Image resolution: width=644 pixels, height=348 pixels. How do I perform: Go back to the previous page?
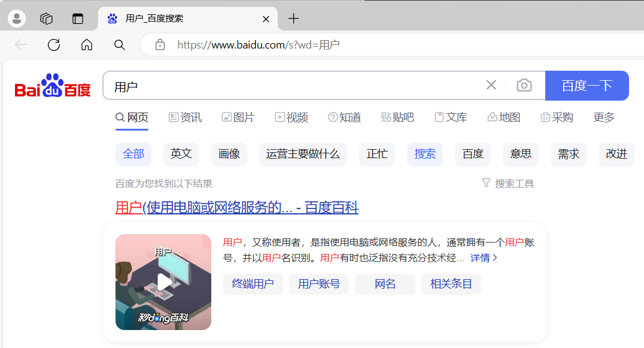coord(21,45)
